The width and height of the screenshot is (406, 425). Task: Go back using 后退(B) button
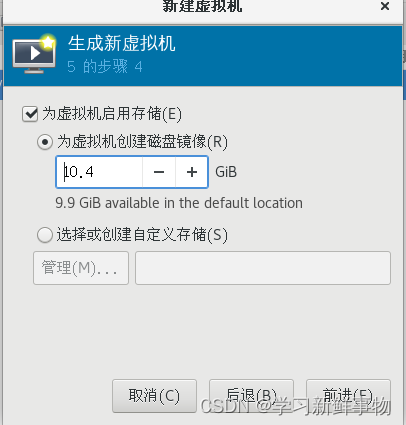tap(251, 396)
